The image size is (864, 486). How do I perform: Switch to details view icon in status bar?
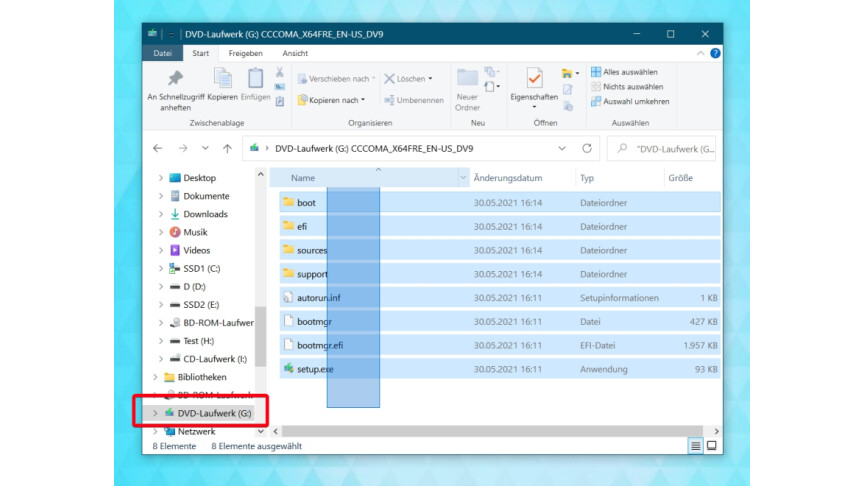(695, 446)
